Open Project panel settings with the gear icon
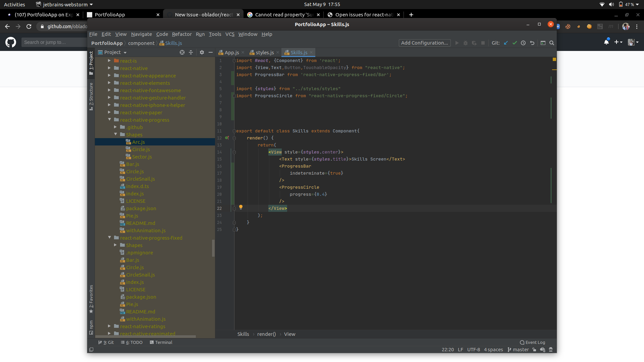 [x=202, y=52]
